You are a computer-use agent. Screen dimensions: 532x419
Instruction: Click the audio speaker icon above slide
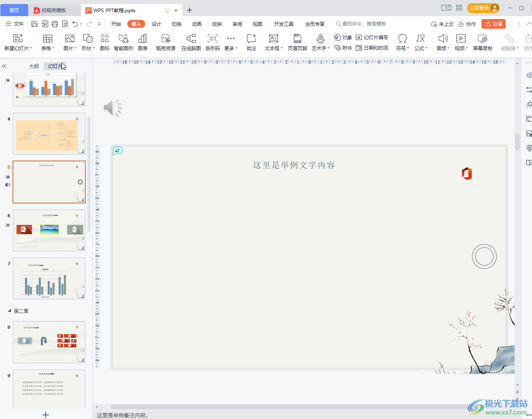click(x=113, y=108)
